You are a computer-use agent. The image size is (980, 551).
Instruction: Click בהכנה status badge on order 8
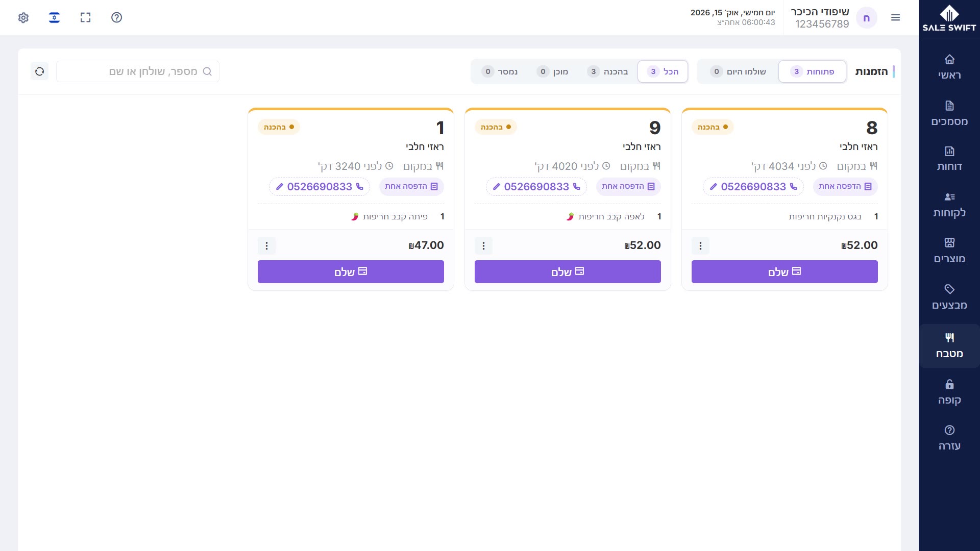pyautogui.click(x=713, y=127)
